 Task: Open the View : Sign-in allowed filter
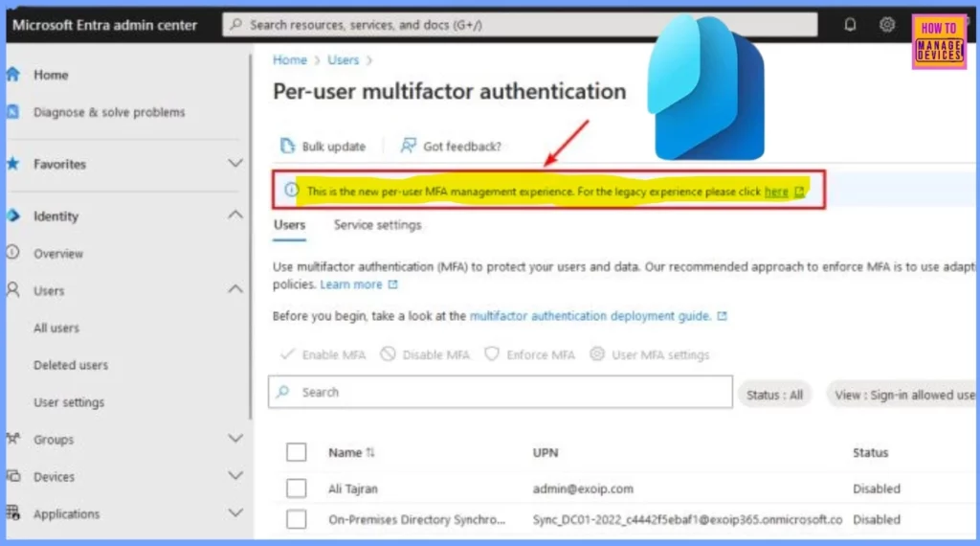tap(902, 395)
